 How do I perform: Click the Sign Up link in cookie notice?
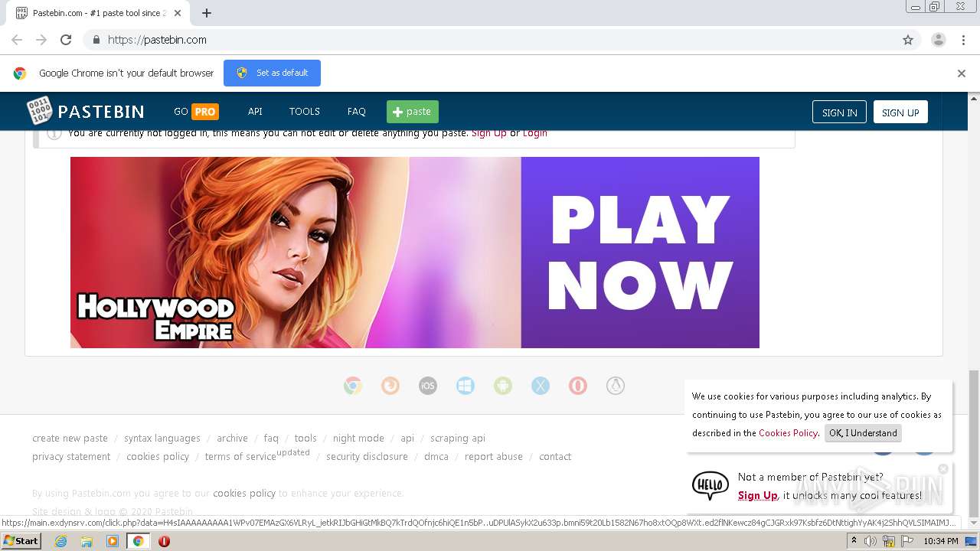(x=757, y=495)
